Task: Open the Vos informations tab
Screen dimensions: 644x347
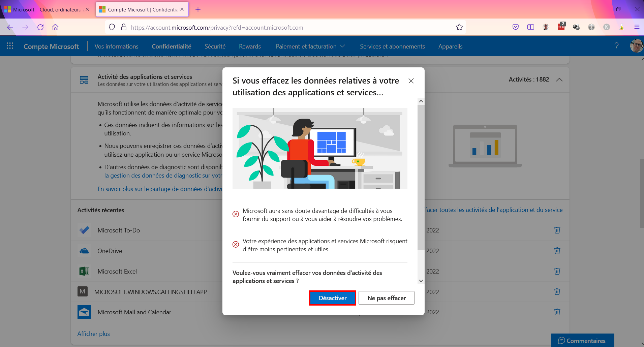Action: 116,46
